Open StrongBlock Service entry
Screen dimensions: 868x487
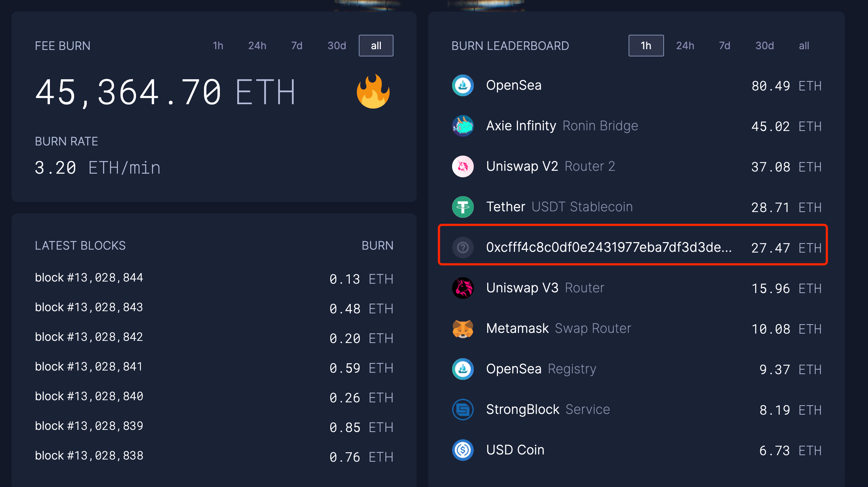[548, 410]
